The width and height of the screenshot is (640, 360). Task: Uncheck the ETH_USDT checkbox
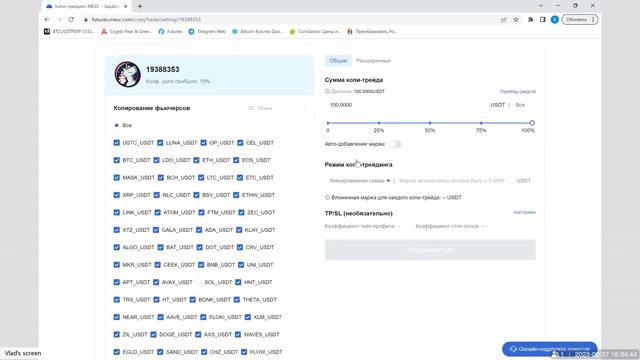tap(197, 160)
